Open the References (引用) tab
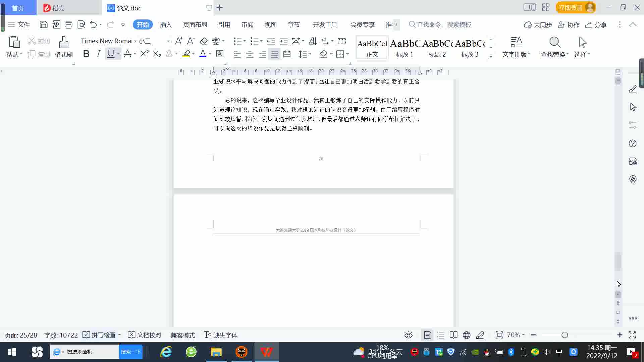Screen dimensions: 644x362 (224, 24)
